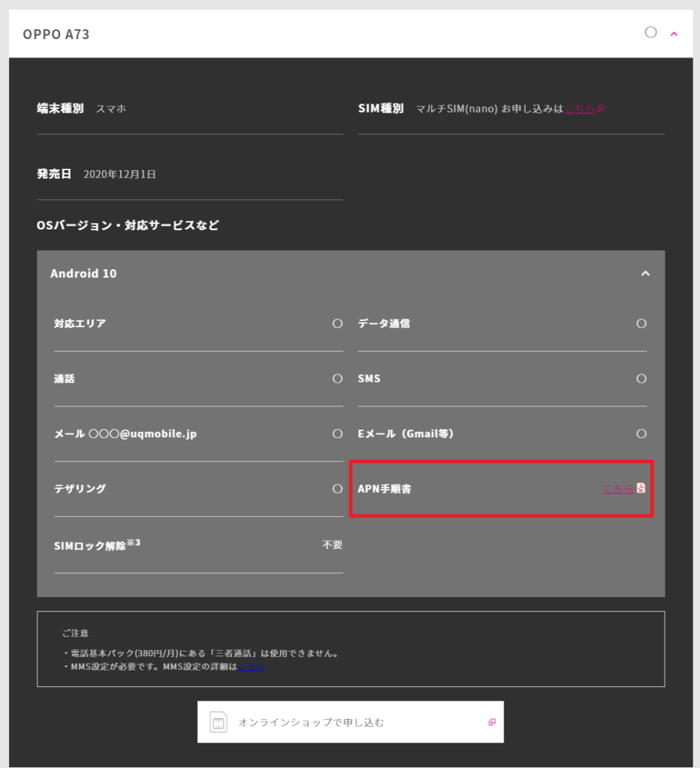700x768 pixels.
Task: Click the circle mark for 通話
Action: pyautogui.click(x=338, y=379)
